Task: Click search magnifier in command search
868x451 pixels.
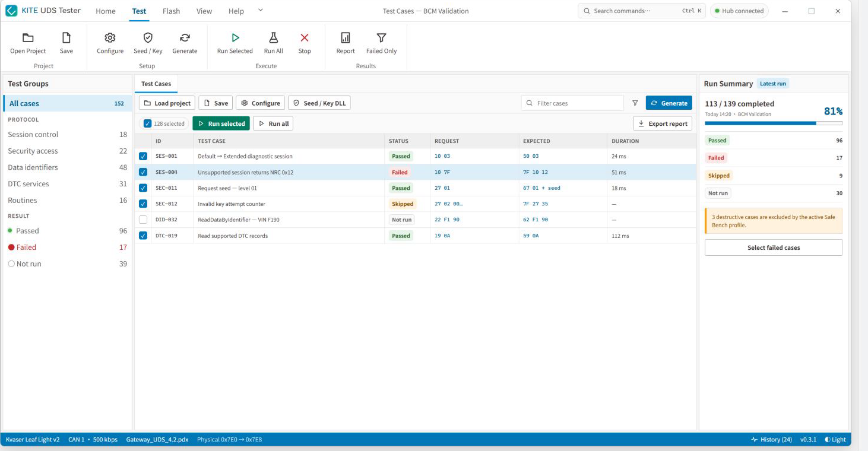Action: coord(587,11)
